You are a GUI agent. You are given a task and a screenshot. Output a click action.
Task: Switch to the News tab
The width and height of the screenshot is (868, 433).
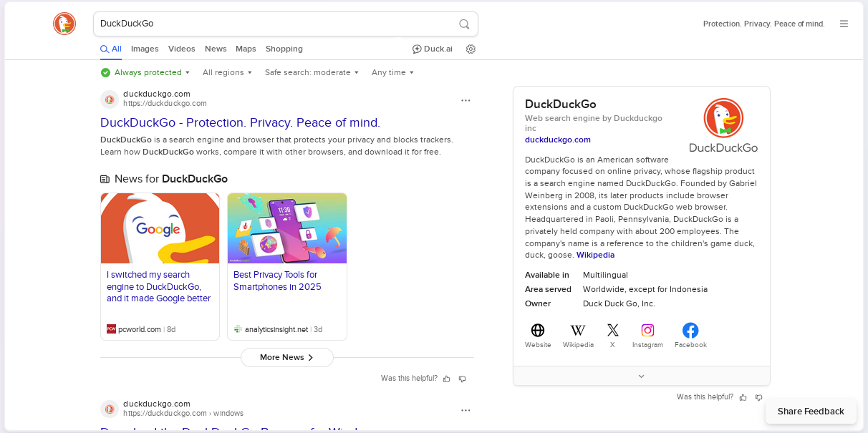[216, 49]
